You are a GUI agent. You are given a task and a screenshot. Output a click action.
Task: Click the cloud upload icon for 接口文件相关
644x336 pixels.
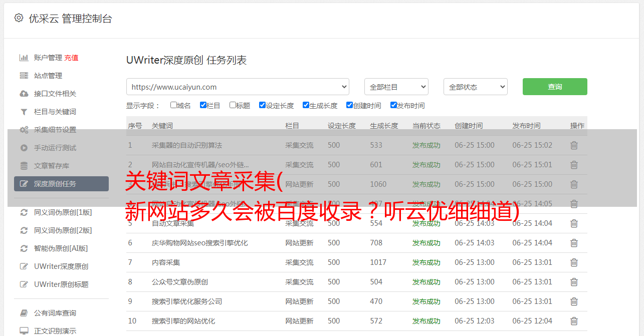tap(24, 94)
